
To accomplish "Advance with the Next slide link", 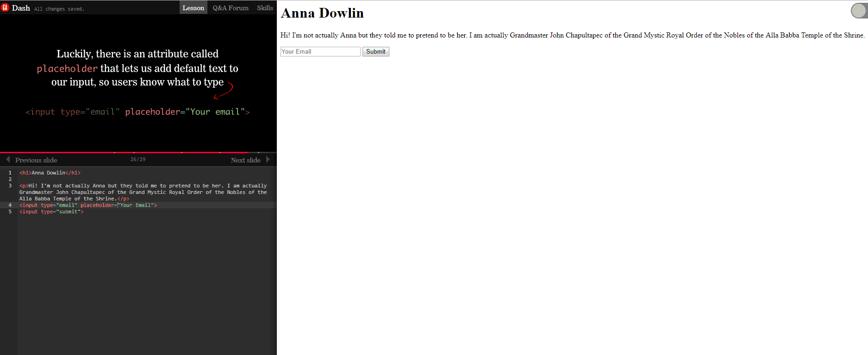I will tap(246, 160).
